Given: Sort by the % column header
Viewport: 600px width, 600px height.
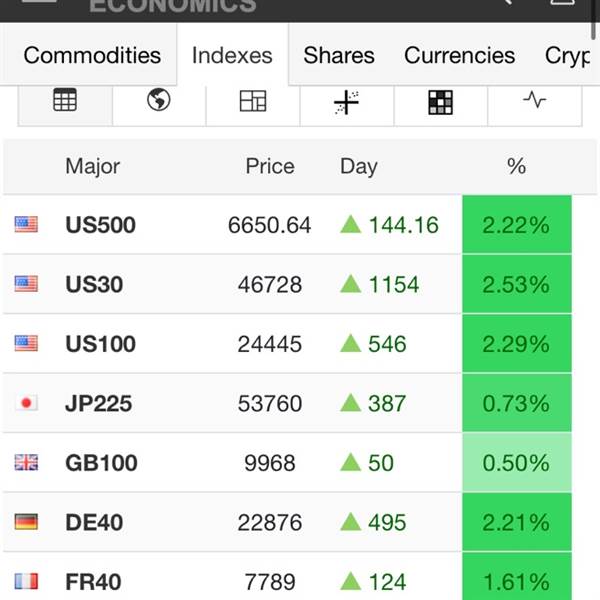Looking at the screenshot, I should tap(516, 166).
